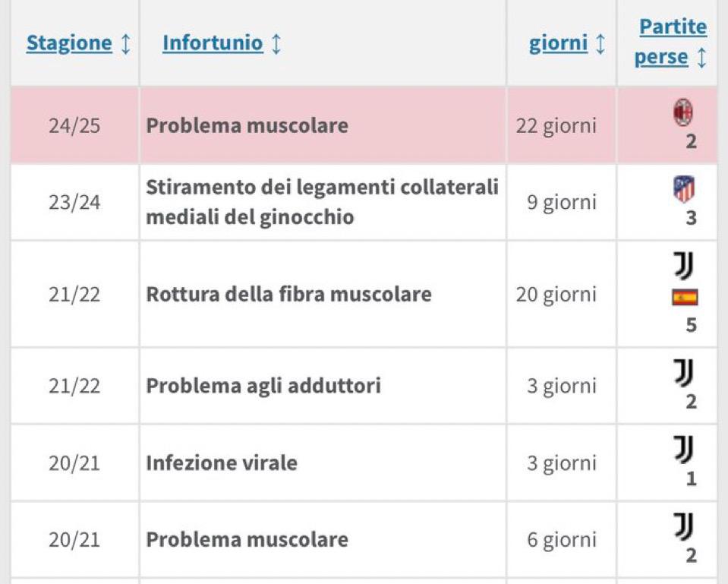Click Atletico Madrid crest in 23/24 row

pos(684,189)
